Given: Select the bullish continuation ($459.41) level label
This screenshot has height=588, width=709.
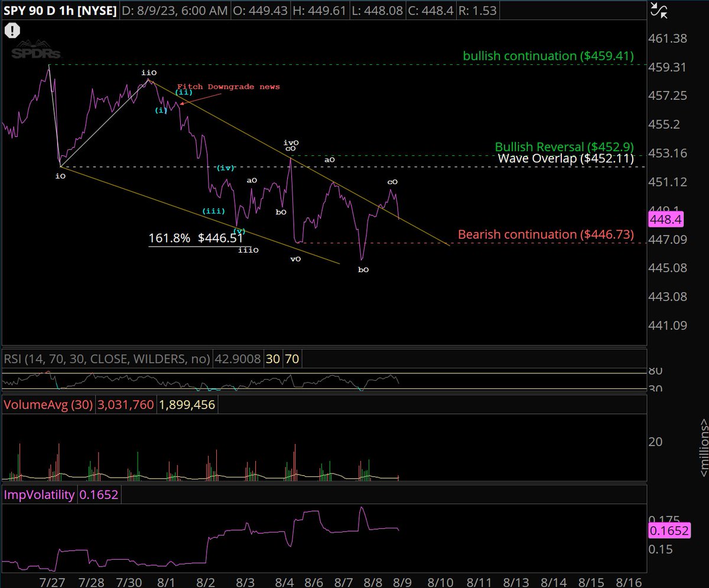Looking at the screenshot, I should click(x=548, y=56).
